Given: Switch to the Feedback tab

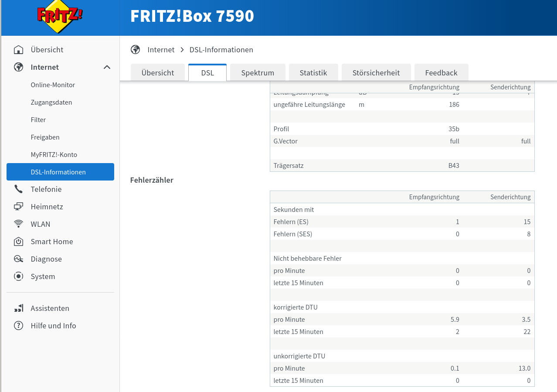Looking at the screenshot, I should click(441, 72).
